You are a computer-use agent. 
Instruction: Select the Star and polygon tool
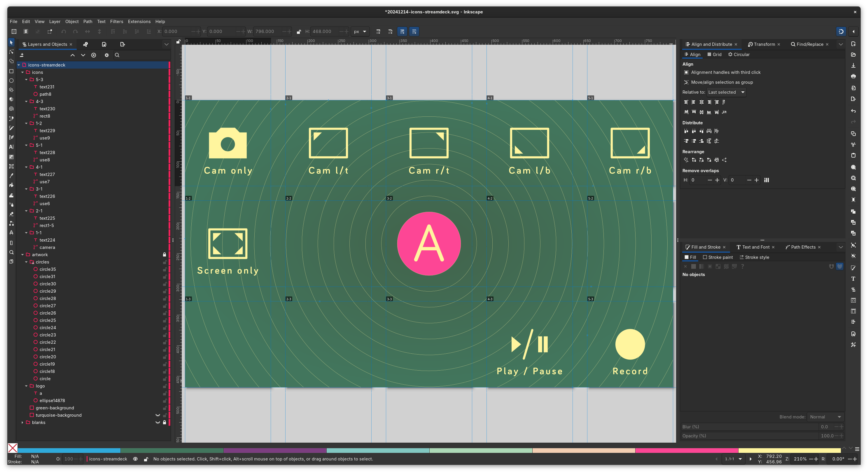[11, 90]
